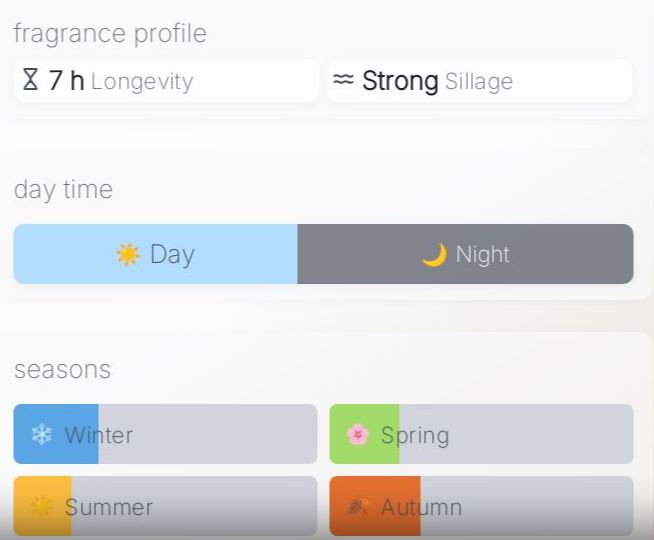
Task: Click the crescent moon Night icon
Action: (x=434, y=255)
